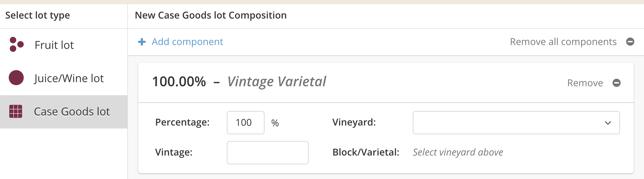Click the Add component link

(x=187, y=42)
